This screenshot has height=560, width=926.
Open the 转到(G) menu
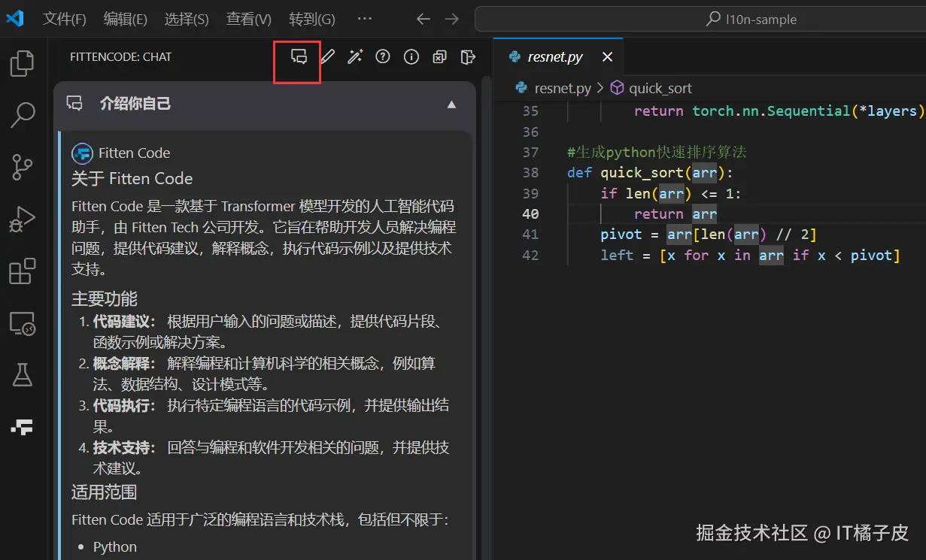point(312,19)
